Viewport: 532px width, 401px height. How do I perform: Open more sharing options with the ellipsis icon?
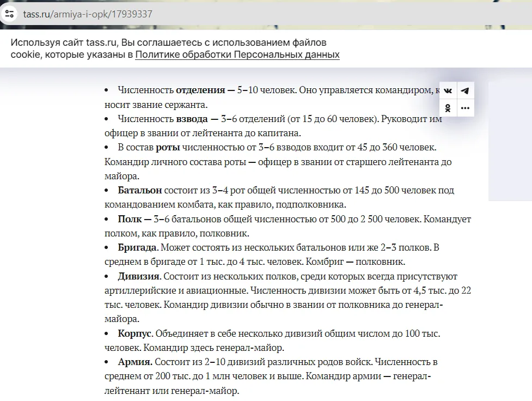465,108
